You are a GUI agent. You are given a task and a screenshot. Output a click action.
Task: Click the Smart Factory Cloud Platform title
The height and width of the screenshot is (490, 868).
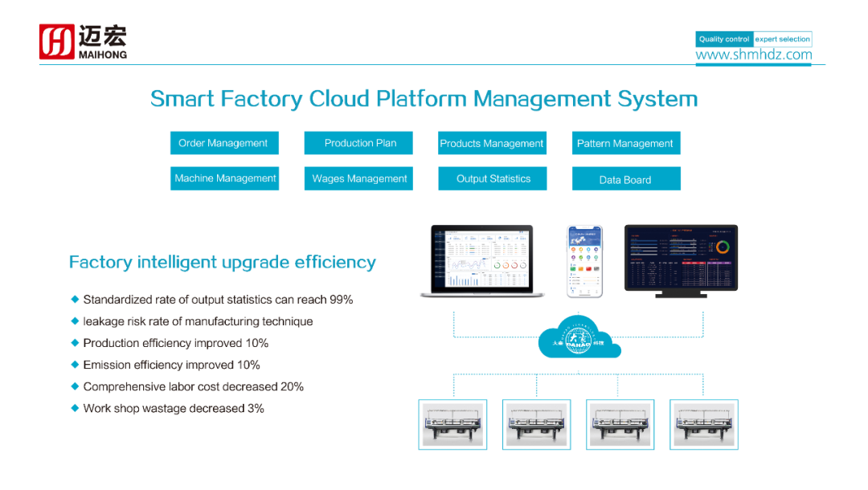tap(424, 99)
